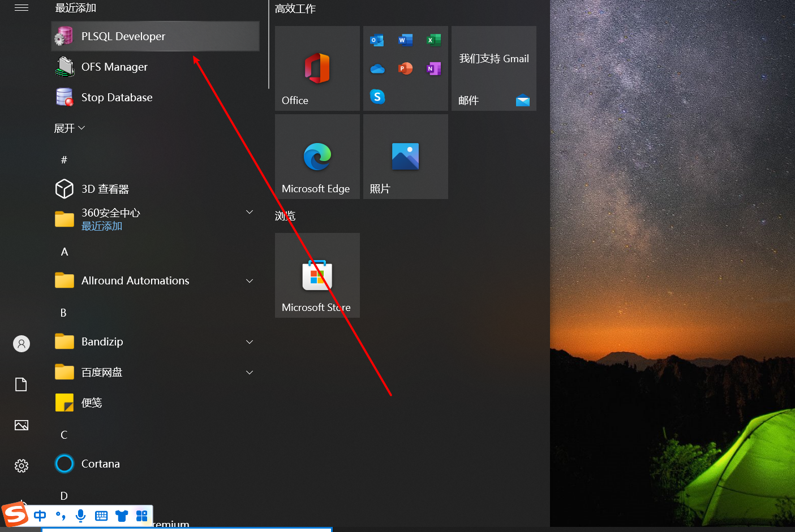Image resolution: width=795 pixels, height=532 pixels.
Task: Click 高效工作 tile group title
Action: click(x=295, y=8)
